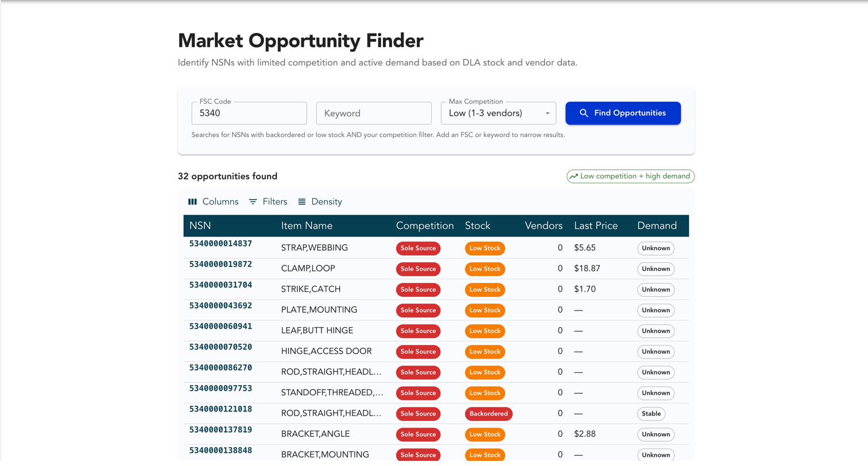Sort by the Demand column header
This screenshot has width=868, height=466.
click(657, 226)
